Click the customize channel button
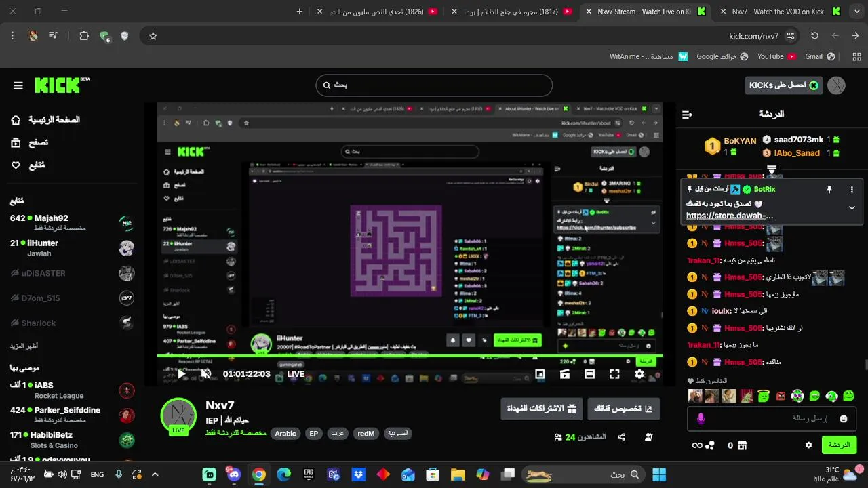 point(623,409)
